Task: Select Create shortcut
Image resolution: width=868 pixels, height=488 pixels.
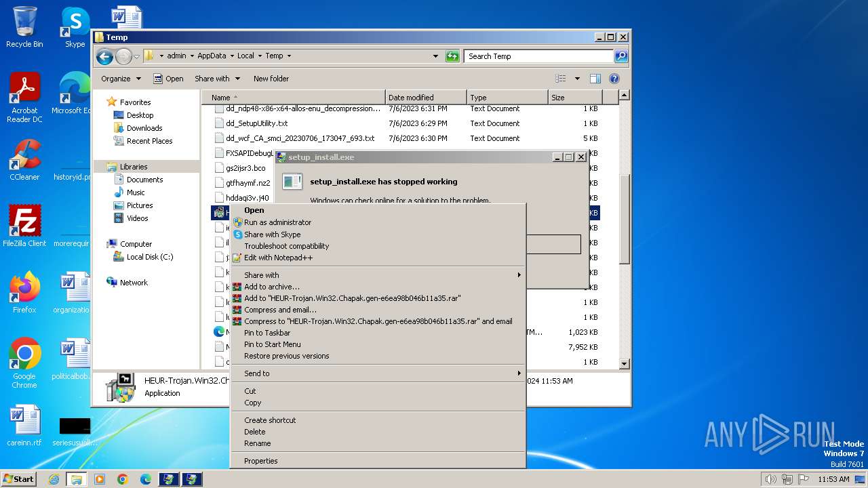Action: (378, 420)
